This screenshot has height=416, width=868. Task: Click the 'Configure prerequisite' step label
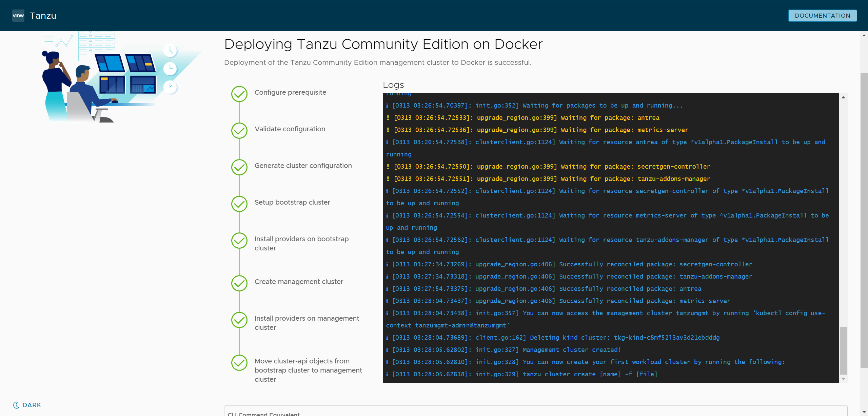coord(290,92)
